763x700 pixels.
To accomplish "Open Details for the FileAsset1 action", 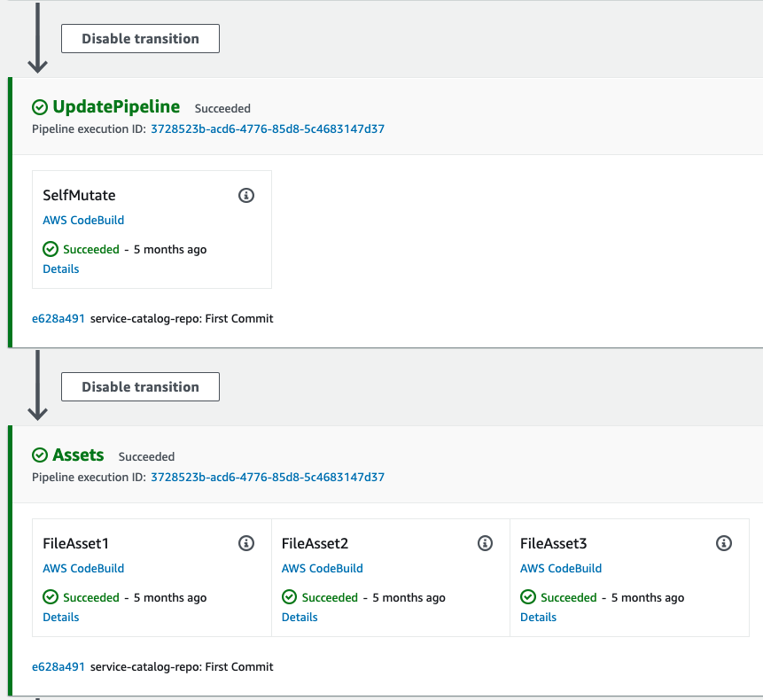I will coord(60,617).
